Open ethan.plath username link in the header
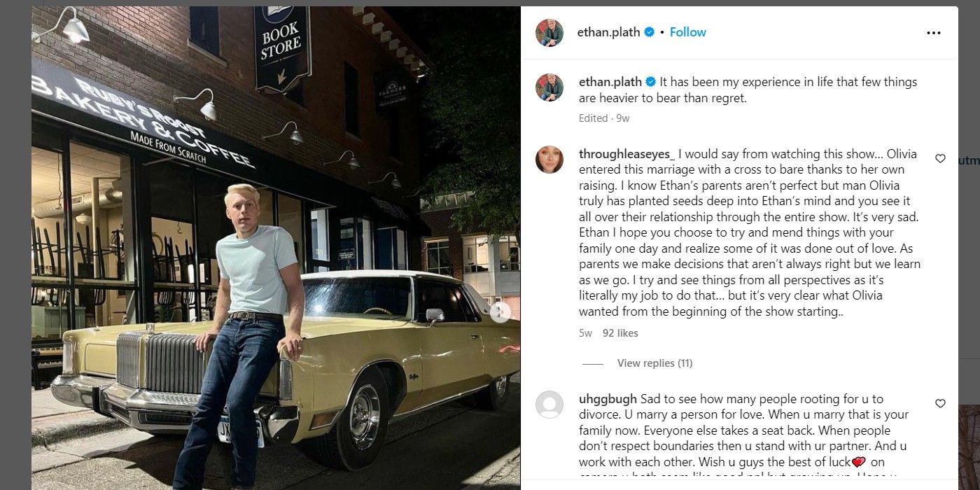This screenshot has height=490, width=980. click(608, 32)
